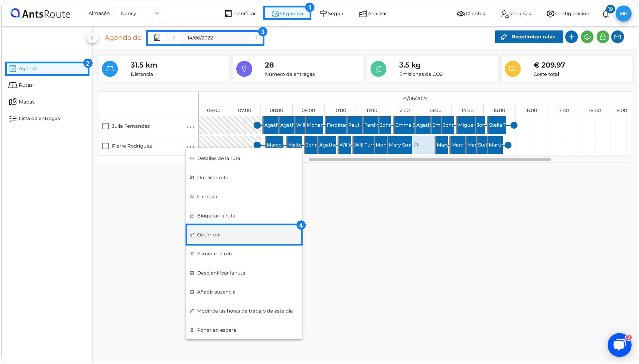
Task: Choose Cambiar in the context menu
Action: [x=244, y=197]
